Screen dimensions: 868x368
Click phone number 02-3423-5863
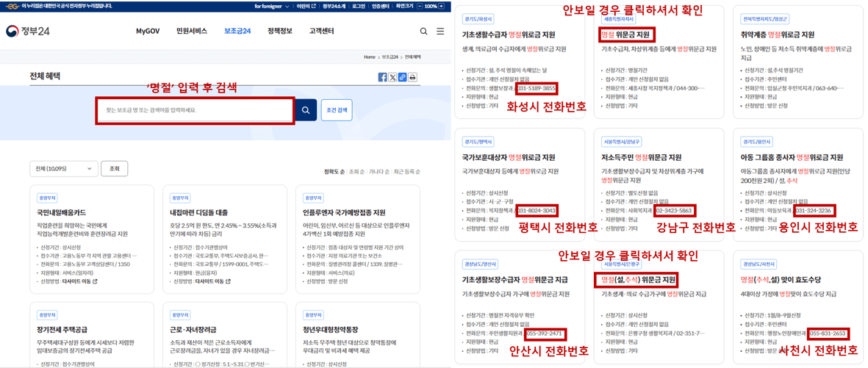point(674,211)
